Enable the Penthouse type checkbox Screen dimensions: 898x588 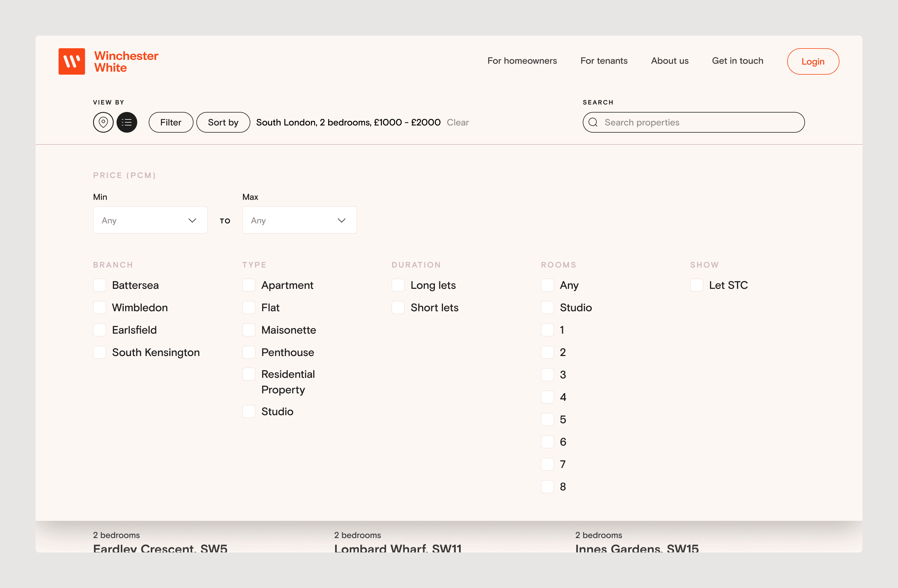[x=249, y=352]
